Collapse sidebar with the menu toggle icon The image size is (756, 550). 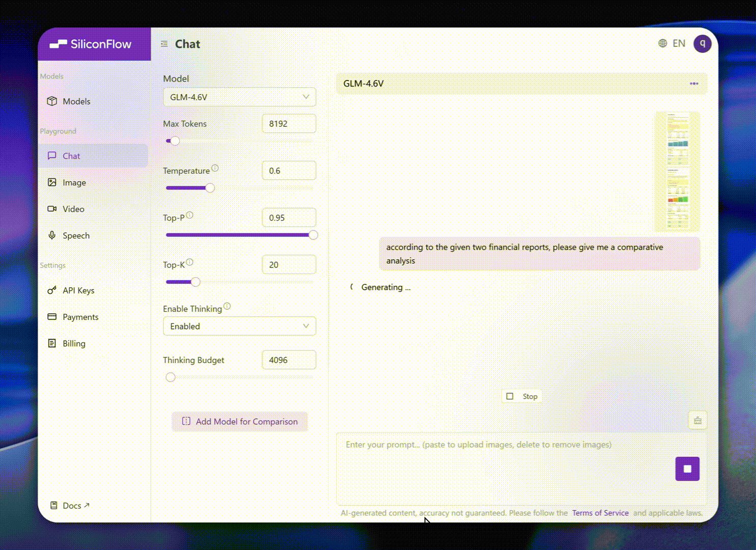click(x=164, y=44)
